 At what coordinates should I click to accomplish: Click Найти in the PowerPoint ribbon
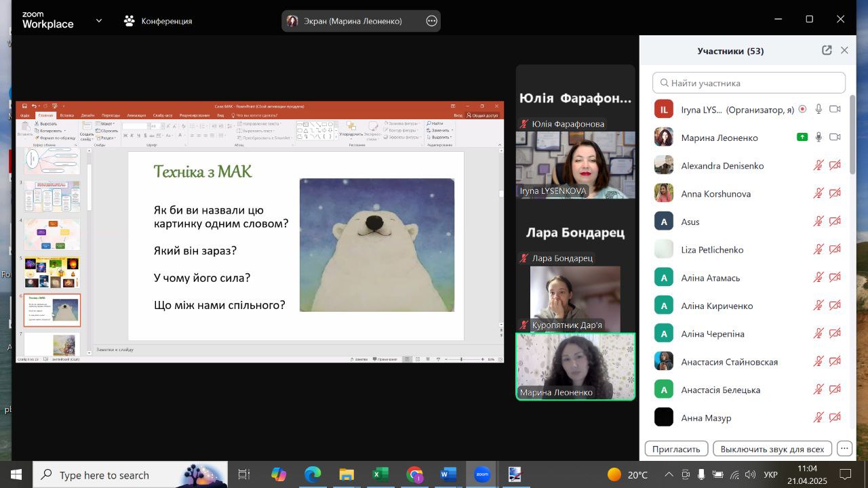coord(435,123)
